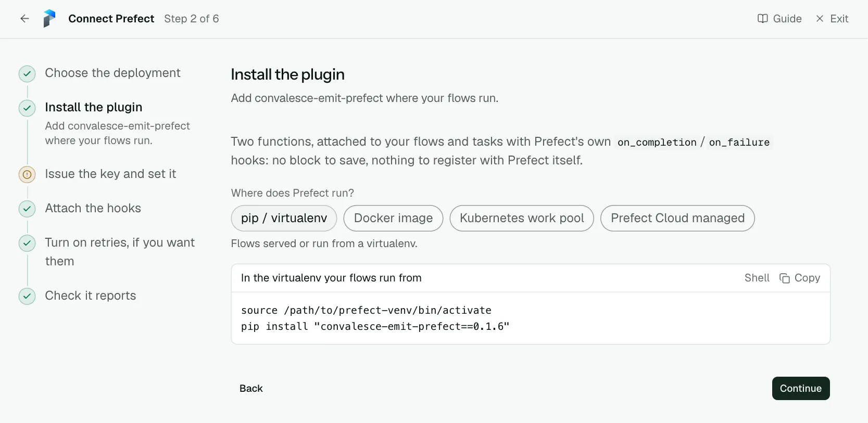This screenshot has width=868, height=423.
Task: Click the Back button
Action: click(251, 389)
